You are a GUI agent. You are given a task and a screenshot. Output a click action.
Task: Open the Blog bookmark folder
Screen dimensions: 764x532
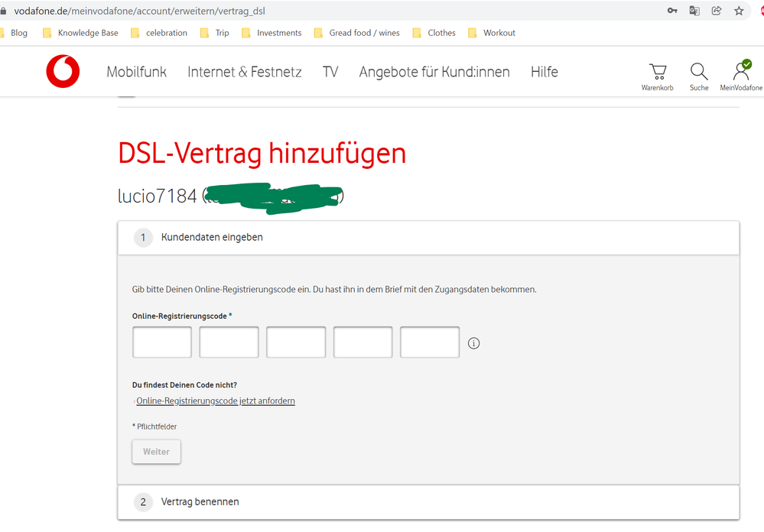point(14,33)
